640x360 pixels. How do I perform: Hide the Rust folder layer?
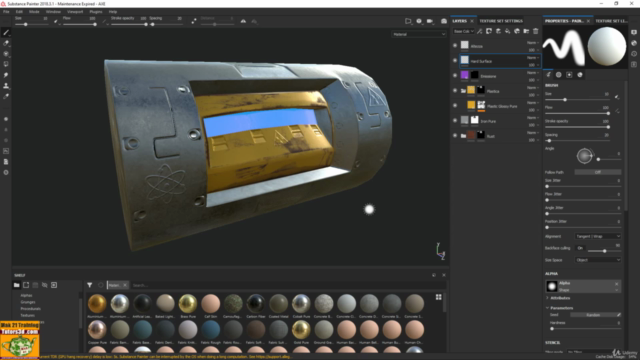click(455, 136)
